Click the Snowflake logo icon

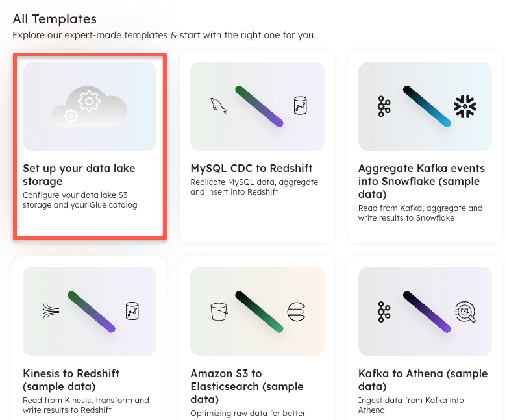pos(465,106)
